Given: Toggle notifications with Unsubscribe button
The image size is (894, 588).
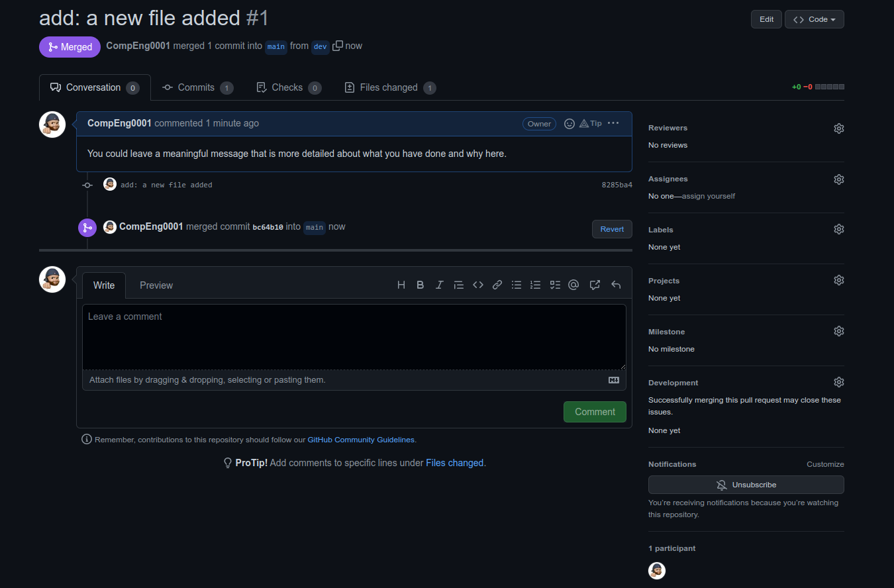Looking at the screenshot, I should (746, 485).
